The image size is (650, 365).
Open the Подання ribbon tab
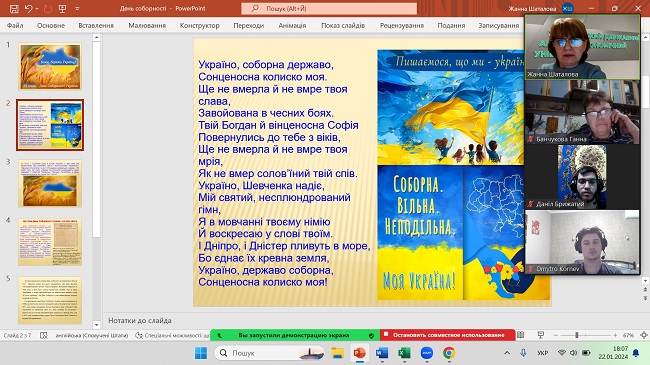pyautogui.click(x=451, y=25)
